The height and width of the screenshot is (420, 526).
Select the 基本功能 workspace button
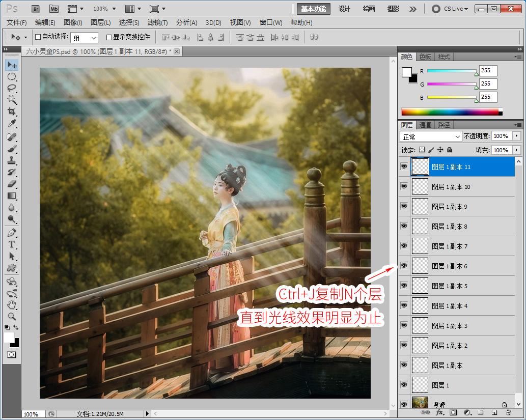314,9
